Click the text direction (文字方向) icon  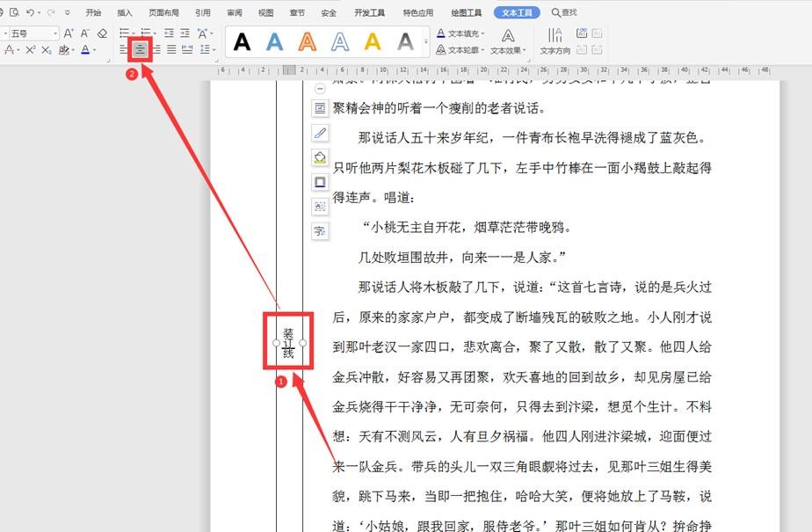point(555,40)
